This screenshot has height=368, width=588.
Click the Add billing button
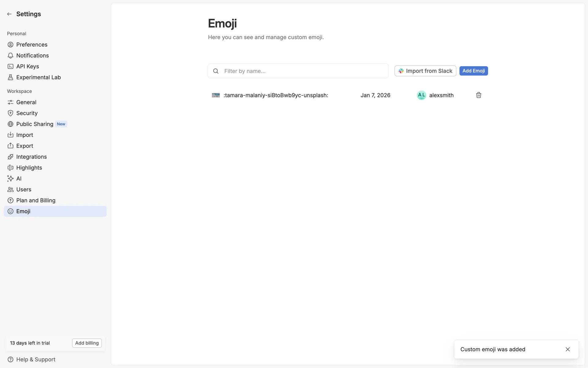click(x=87, y=343)
